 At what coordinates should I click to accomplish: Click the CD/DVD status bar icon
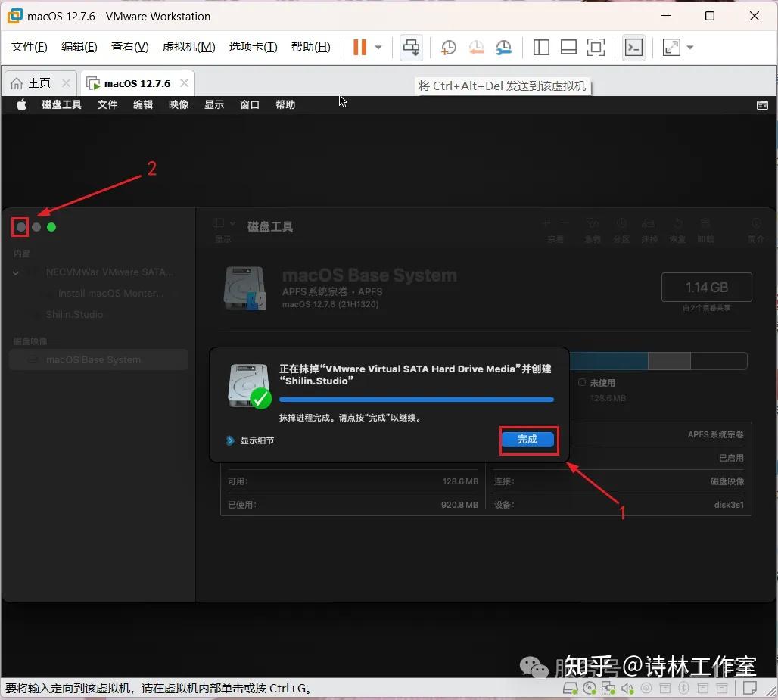click(590, 689)
